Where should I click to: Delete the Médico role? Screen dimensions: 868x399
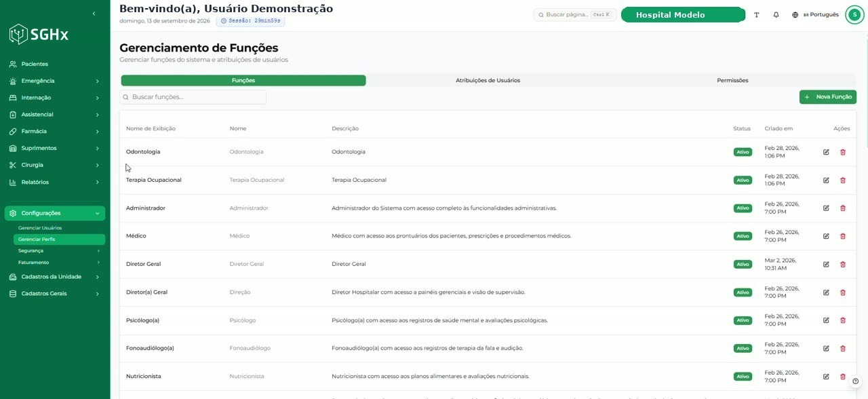point(843,236)
